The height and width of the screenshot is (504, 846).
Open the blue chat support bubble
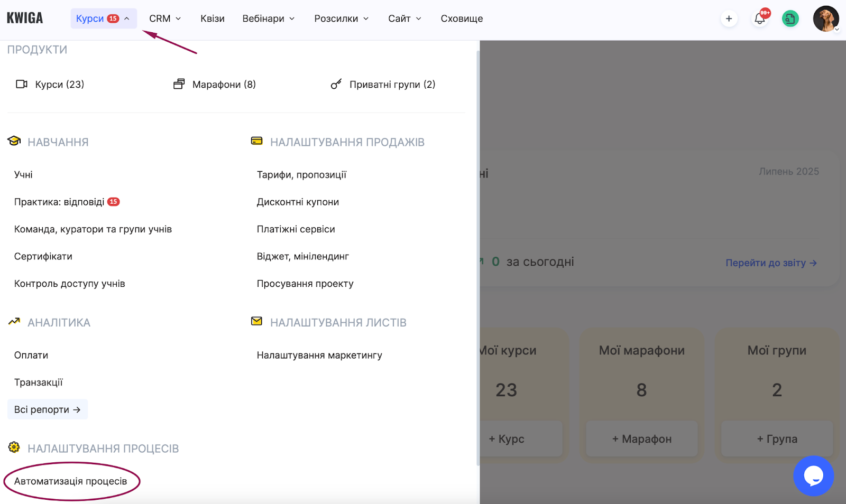pyautogui.click(x=813, y=475)
